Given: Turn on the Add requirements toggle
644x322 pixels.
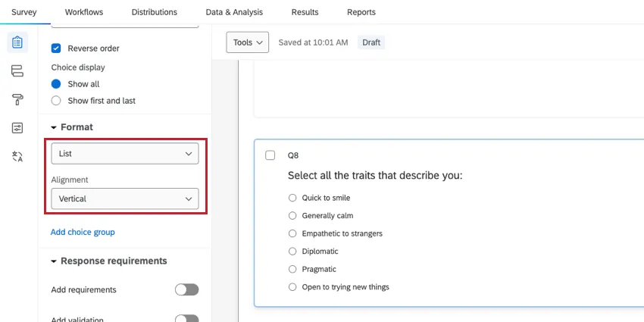Looking at the screenshot, I should [186, 289].
